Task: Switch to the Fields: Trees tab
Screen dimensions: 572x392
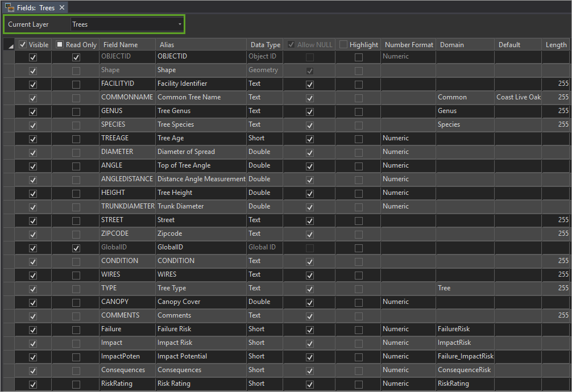Action: point(34,8)
